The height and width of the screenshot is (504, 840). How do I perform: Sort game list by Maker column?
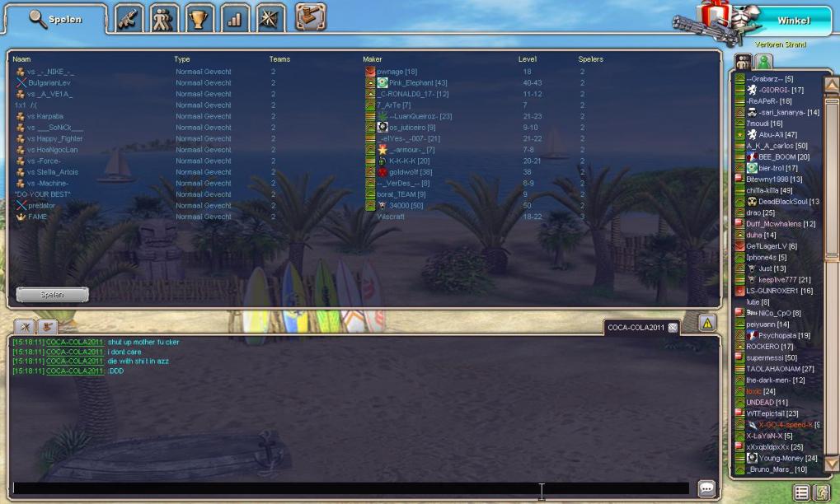373,59
